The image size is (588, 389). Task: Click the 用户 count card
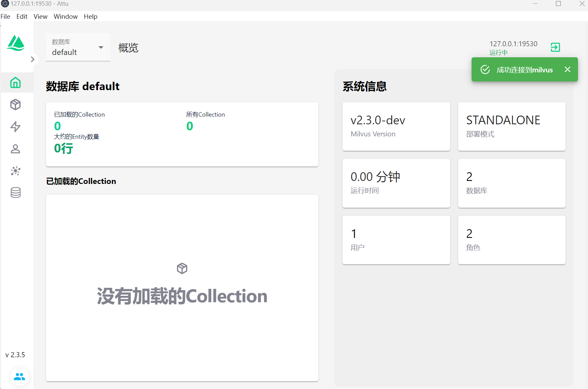coord(396,240)
